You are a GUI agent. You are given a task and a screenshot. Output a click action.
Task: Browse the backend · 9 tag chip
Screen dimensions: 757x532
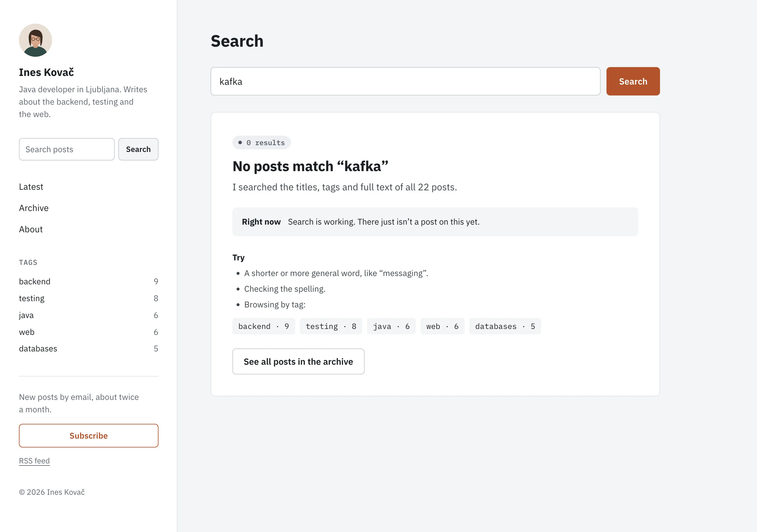coord(263,326)
